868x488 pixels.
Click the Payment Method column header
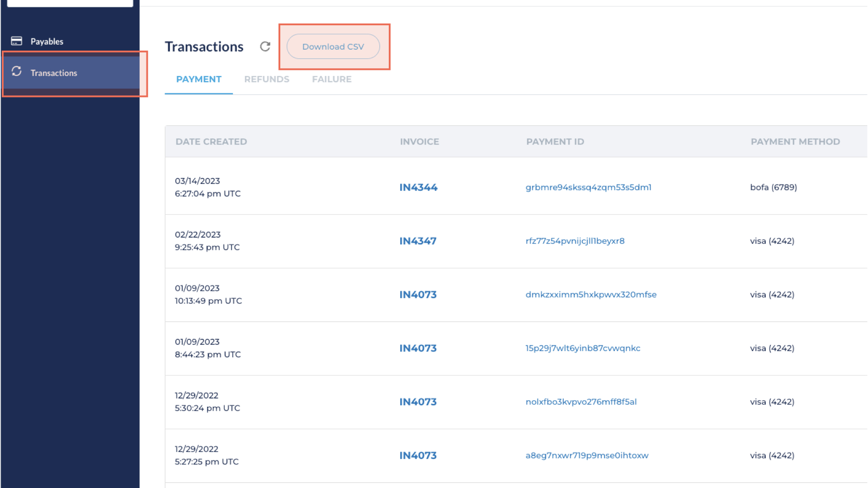[x=796, y=141]
